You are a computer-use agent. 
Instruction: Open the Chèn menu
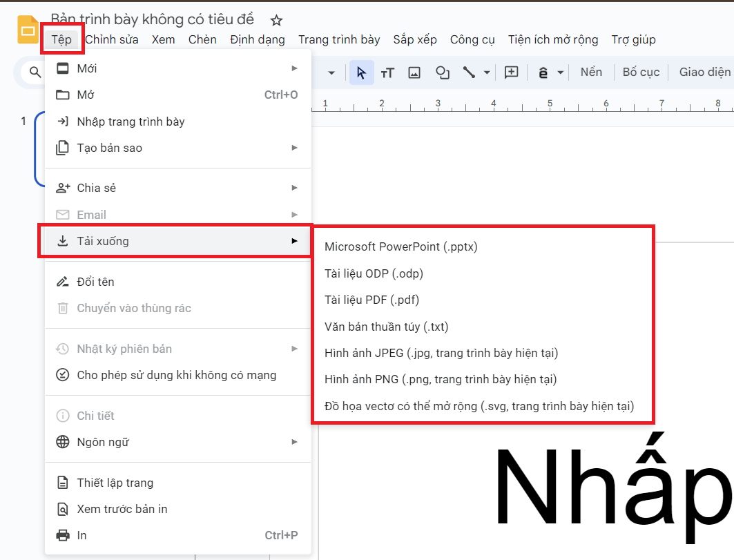pos(202,39)
